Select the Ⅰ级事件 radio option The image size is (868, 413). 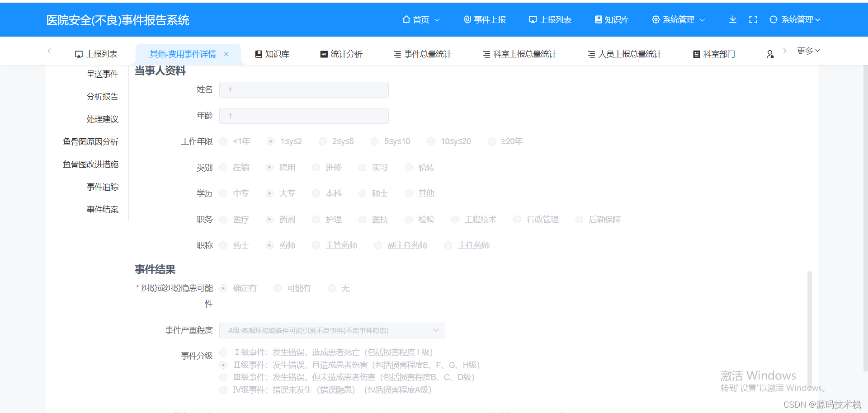pos(223,352)
